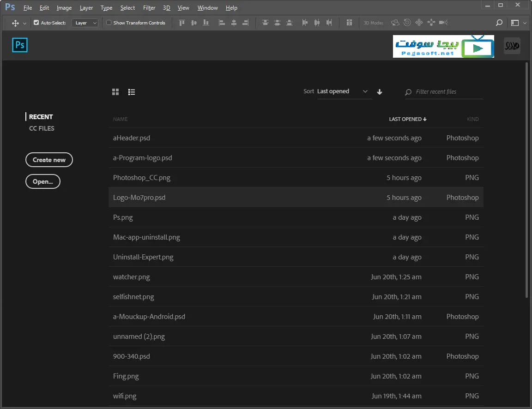Open the Type menu

pyautogui.click(x=106, y=8)
